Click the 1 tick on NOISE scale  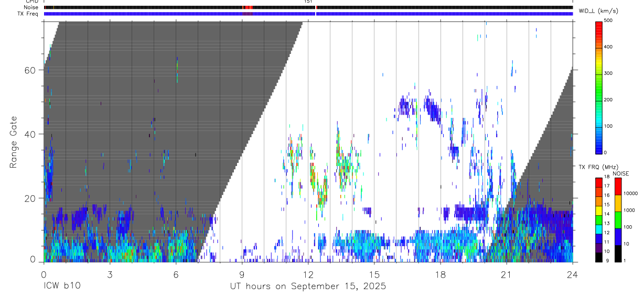coord(625,261)
